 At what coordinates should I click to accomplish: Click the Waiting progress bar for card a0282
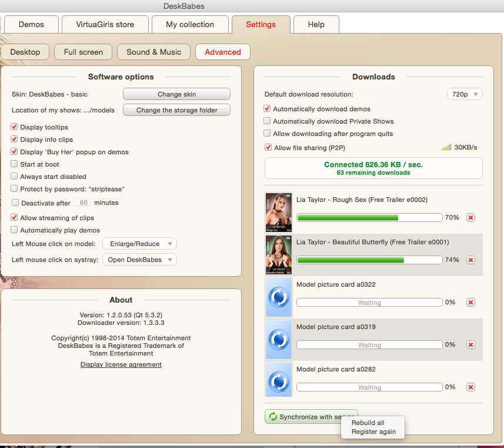(369, 387)
